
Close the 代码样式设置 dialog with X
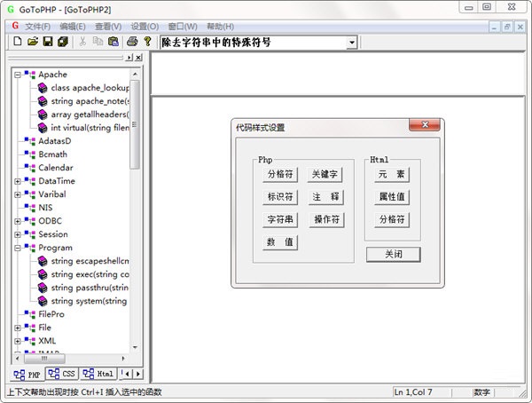pos(425,124)
